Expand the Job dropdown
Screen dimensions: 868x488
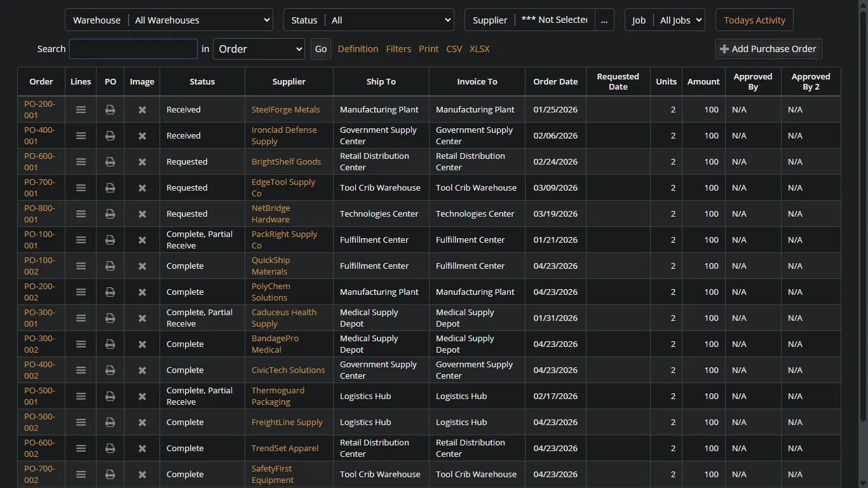click(x=679, y=20)
